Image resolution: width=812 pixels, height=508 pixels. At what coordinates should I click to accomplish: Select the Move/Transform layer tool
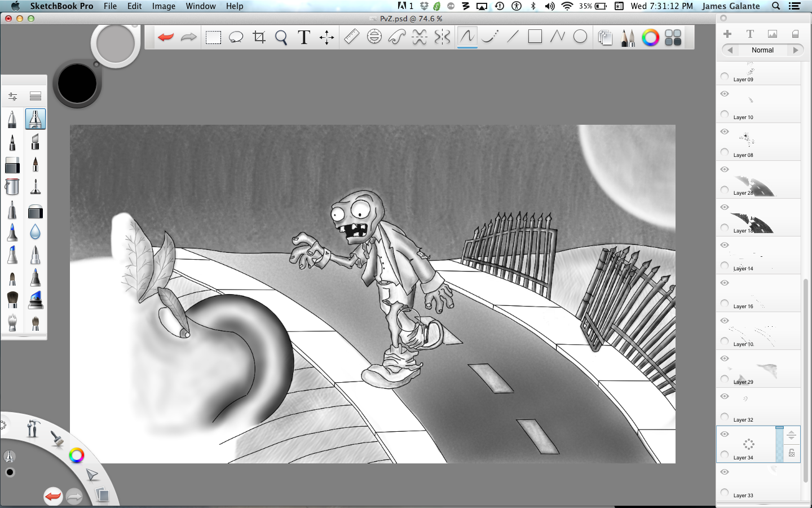tap(326, 38)
